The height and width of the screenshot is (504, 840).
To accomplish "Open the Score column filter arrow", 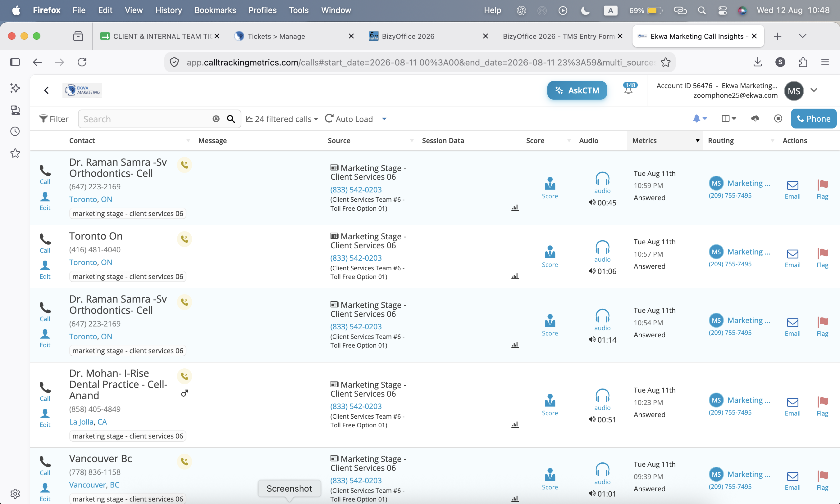I will pos(569,141).
